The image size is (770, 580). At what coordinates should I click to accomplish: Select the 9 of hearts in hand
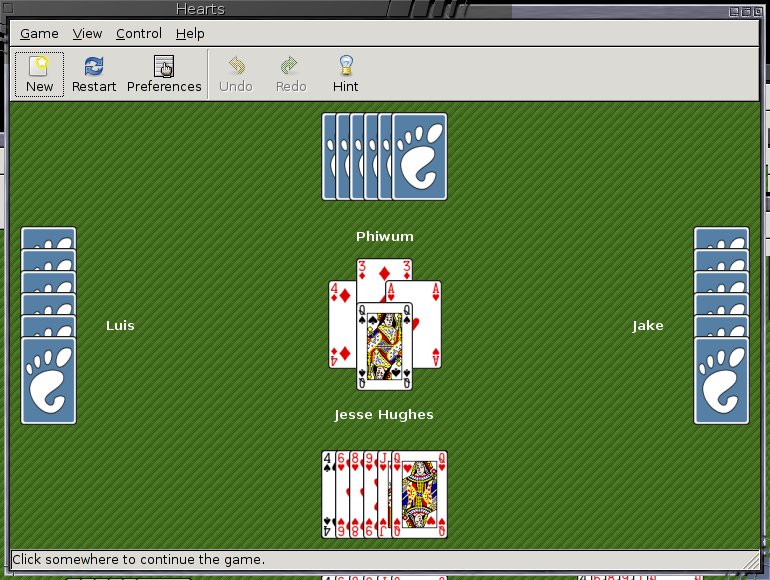pyautogui.click(x=370, y=495)
